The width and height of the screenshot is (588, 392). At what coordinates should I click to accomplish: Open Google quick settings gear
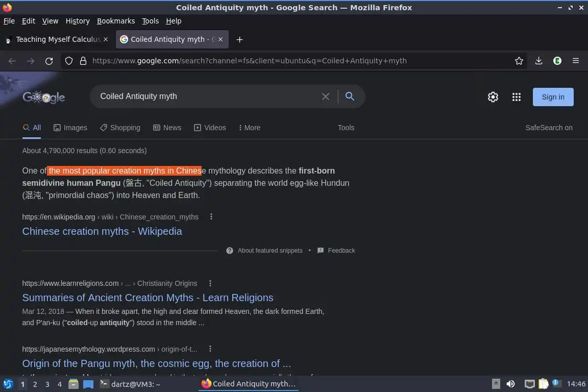pos(493,97)
